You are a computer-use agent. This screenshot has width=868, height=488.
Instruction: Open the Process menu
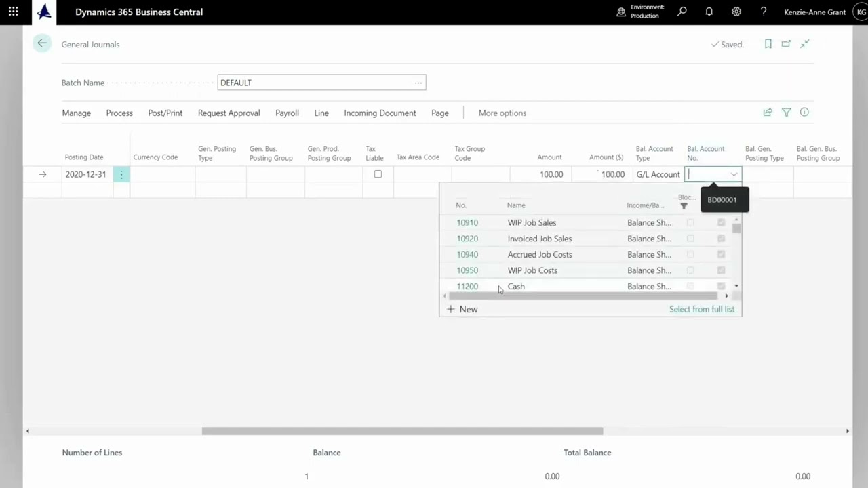[119, 113]
